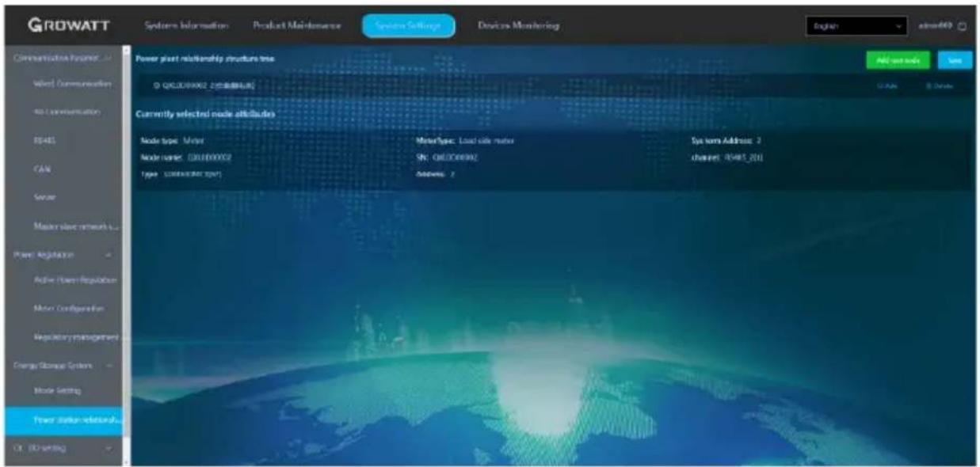980x467 pixels.
Task: Open the System Information tab
Action: tap(188, 26)
